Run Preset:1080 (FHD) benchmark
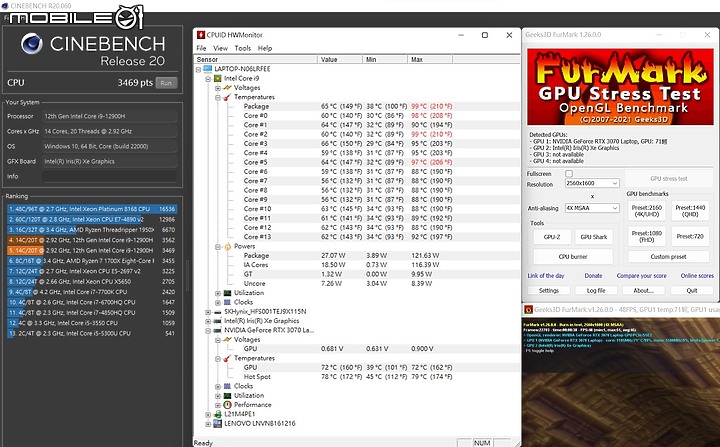This screenshot has height=447, width=720. (647, 237)
